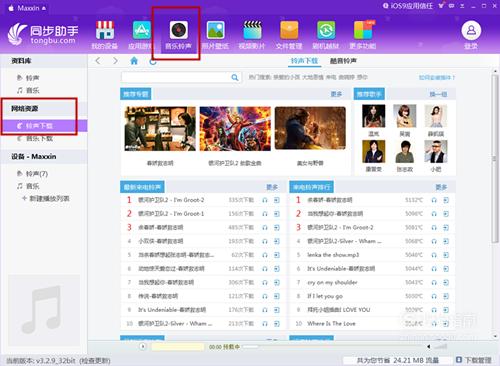Image resolution: width=500 pixels, height=366 pixels.
Task: Go forward with the right arrow
Action: [115, 61]
